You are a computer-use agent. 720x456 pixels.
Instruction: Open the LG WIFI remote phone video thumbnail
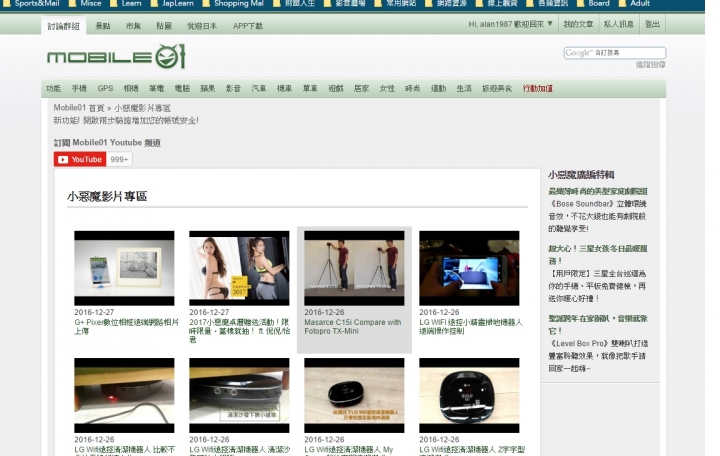point(469,268)
